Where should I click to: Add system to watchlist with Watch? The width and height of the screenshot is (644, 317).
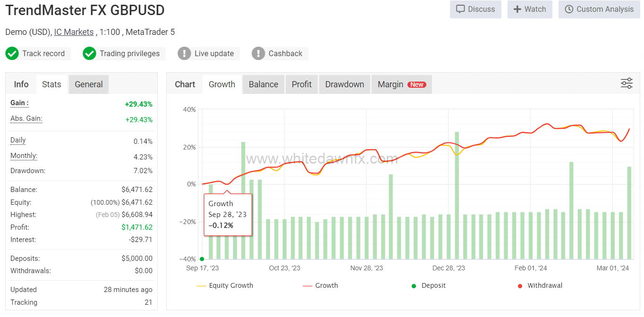click(x=530, y=9)
